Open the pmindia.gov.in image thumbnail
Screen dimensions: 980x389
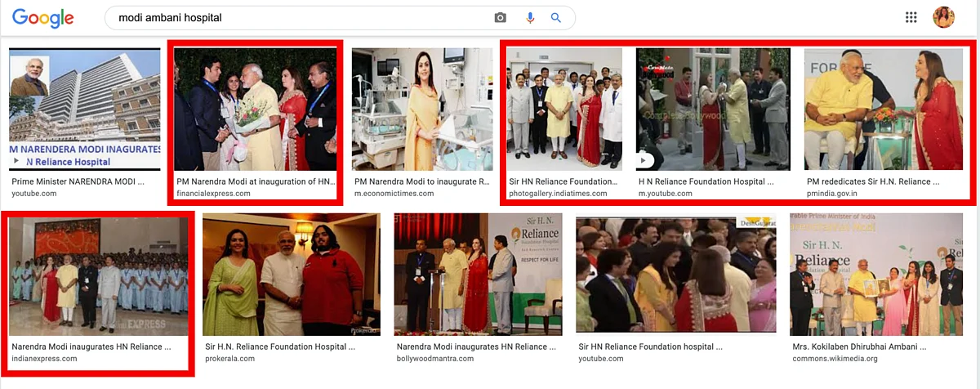(x=884, y=109)
